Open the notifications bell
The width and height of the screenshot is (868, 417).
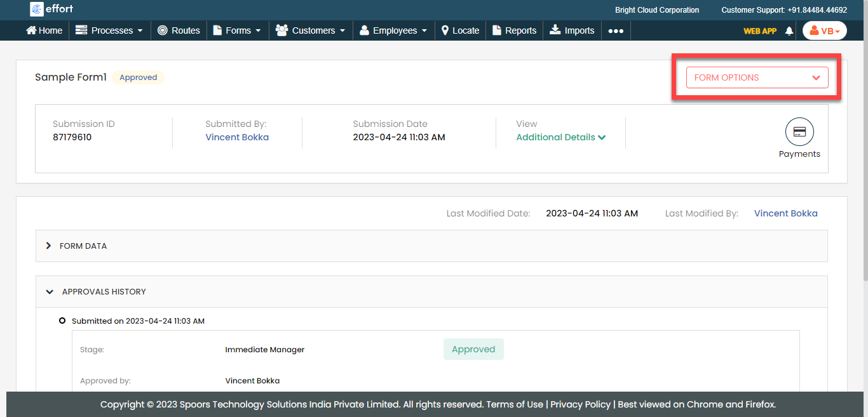click(789, 30)
